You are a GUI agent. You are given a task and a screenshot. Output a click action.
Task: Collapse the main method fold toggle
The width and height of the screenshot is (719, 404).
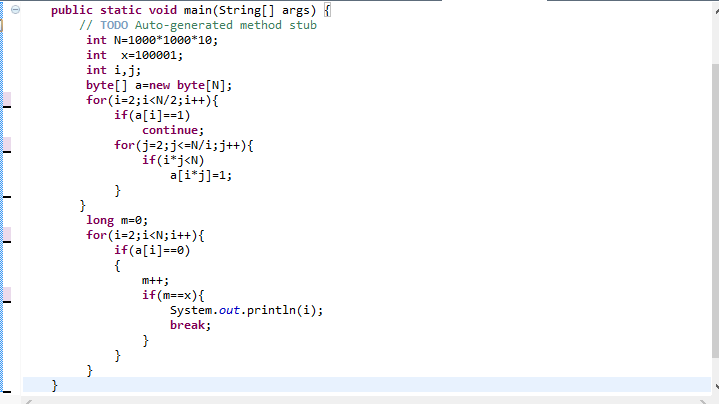click(15, 10)
